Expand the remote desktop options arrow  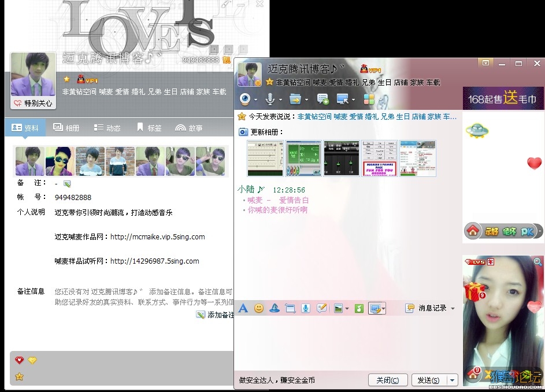pyautogui.click(x=354, y=100)
